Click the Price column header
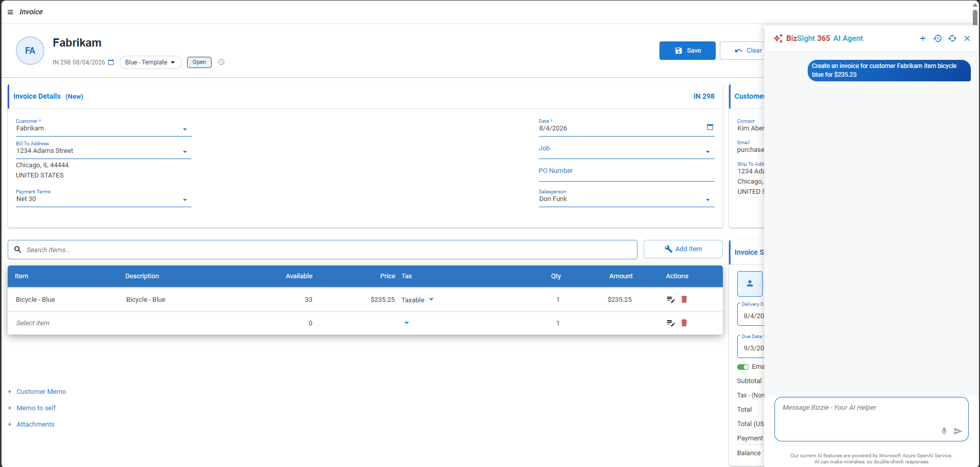The height and width of the screenshot is (467, 980). 388,276
